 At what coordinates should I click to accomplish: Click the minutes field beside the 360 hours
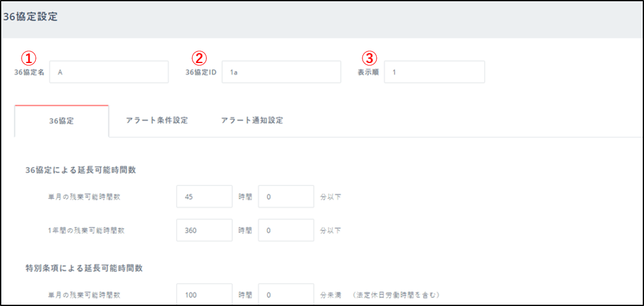coord(286,230)
